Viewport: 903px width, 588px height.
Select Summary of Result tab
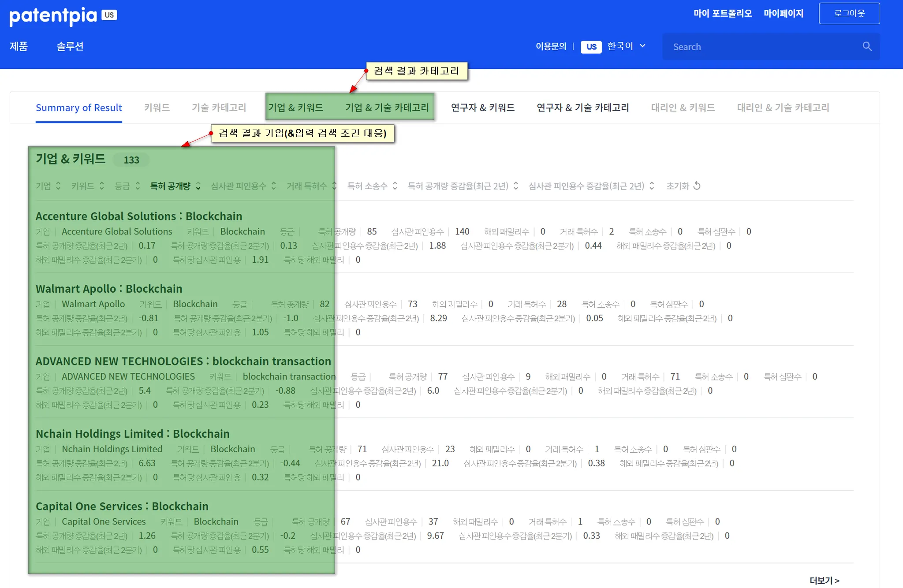(x=78, y=108)
